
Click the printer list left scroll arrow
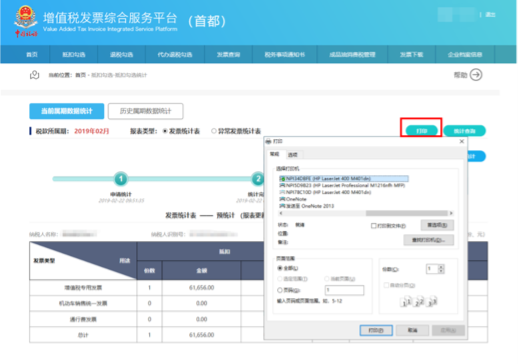(281, 213)
